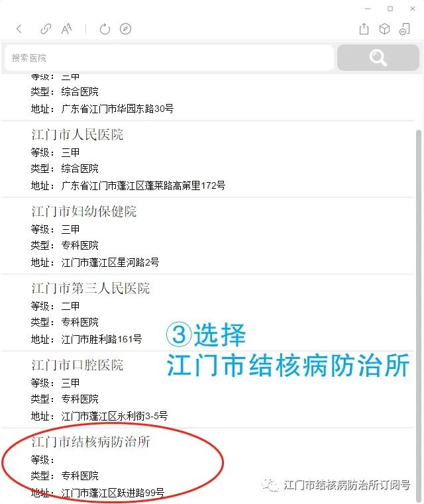The width and height of the screenshot is (424, 504).
Task: Open in browser via the compass icon
Action: point(125,29)
